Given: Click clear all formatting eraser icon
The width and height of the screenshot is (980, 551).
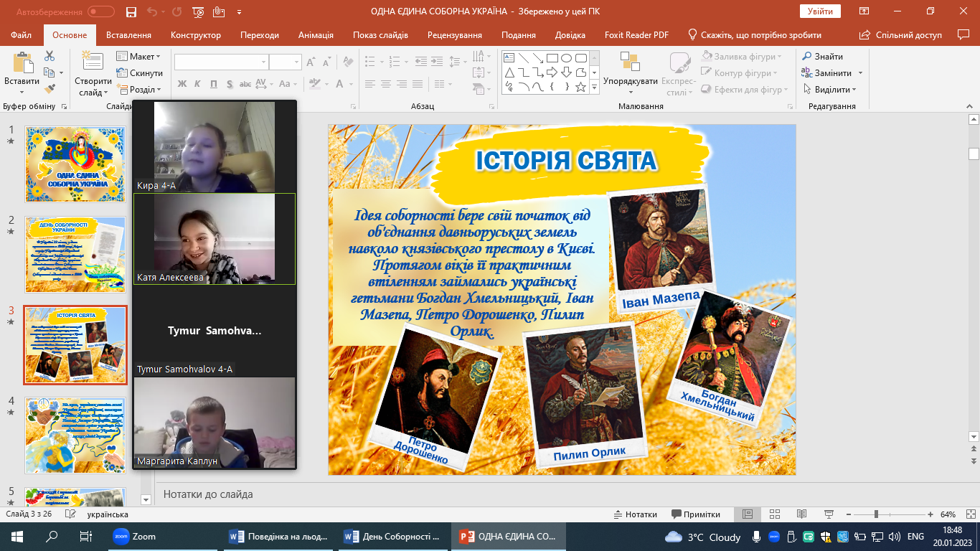Looking at the screenshot, I should (348, 62).
